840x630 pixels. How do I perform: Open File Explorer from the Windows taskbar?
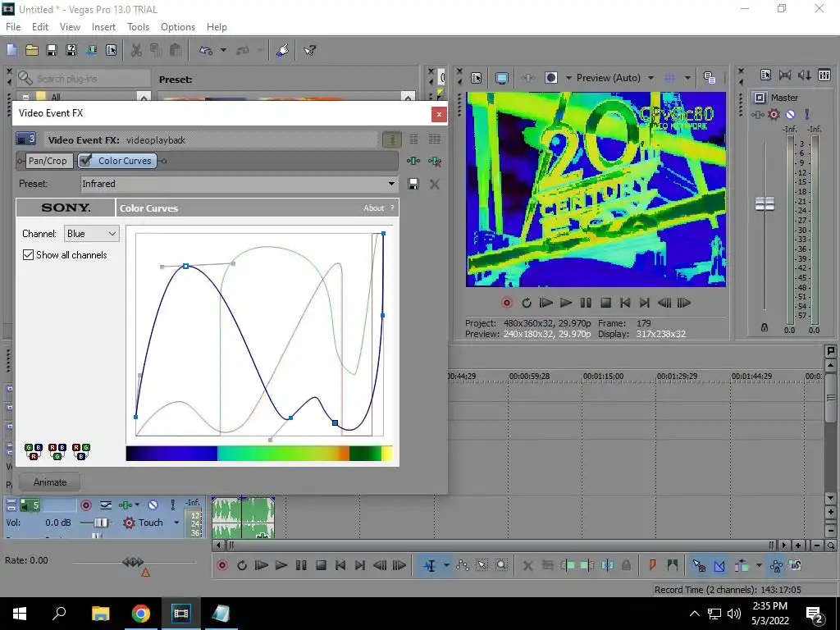tap(100, 613)
